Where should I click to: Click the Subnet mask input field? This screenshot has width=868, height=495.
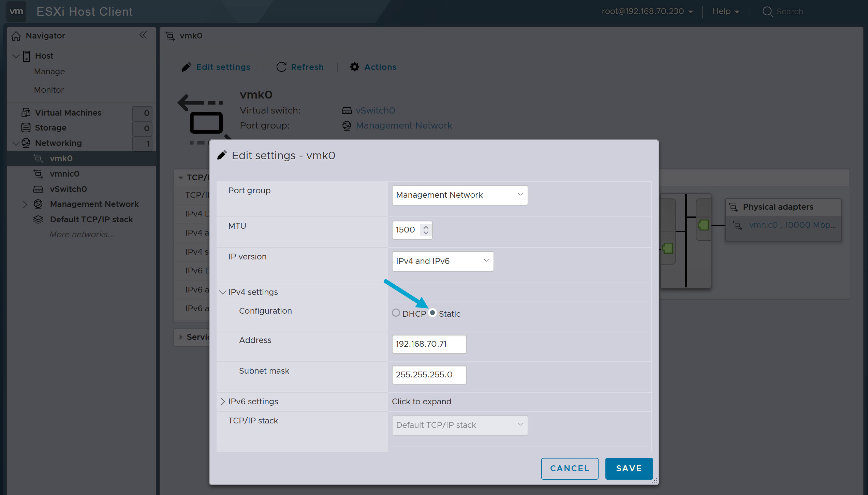[429, 374]
